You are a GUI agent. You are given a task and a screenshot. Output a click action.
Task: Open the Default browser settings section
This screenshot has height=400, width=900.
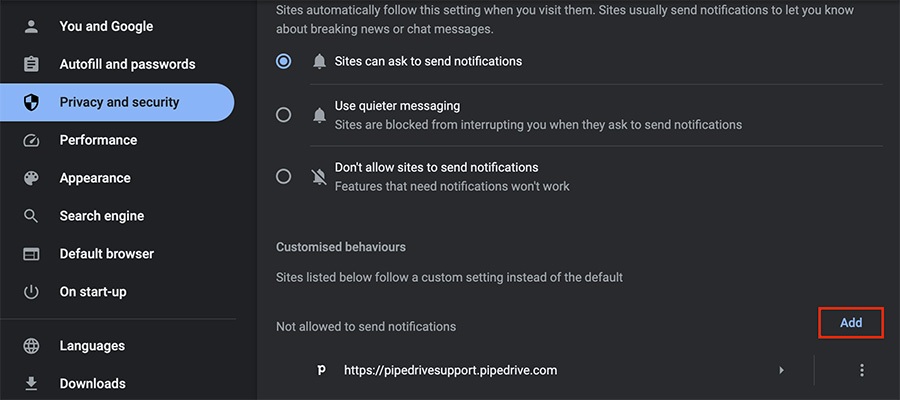point(107,254)
